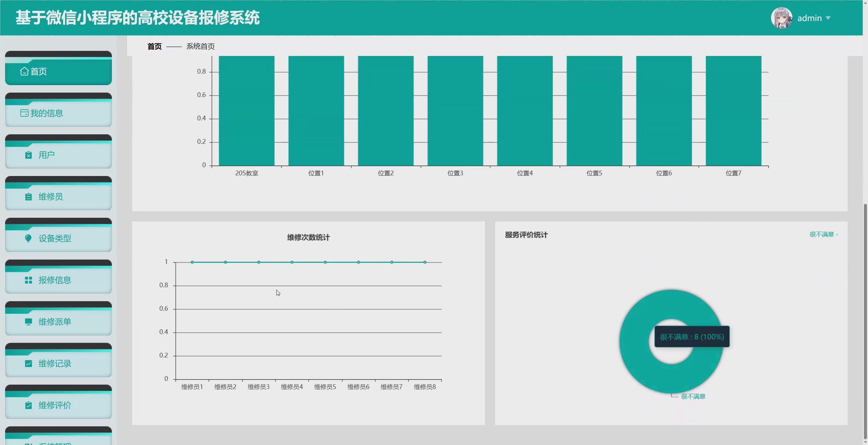Click the chart icon beside 维修记录
The height and width of the screenshot is (445, 868).
click(x=28, y=363)
